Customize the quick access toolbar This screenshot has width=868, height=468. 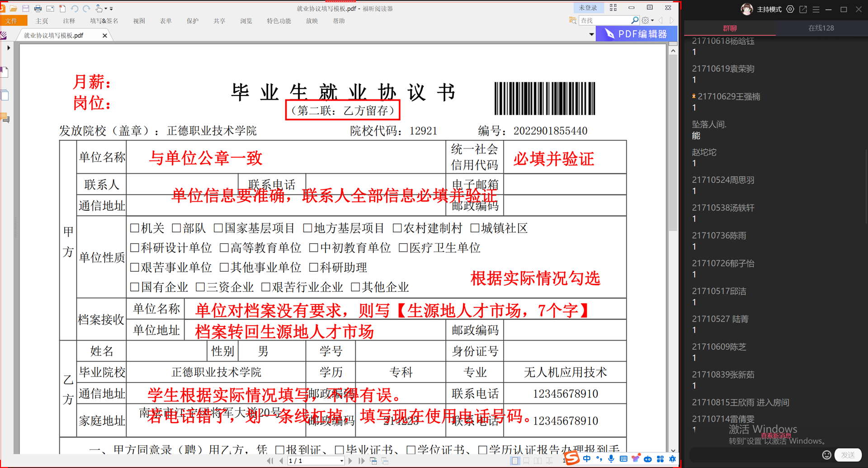coord(111,9)
